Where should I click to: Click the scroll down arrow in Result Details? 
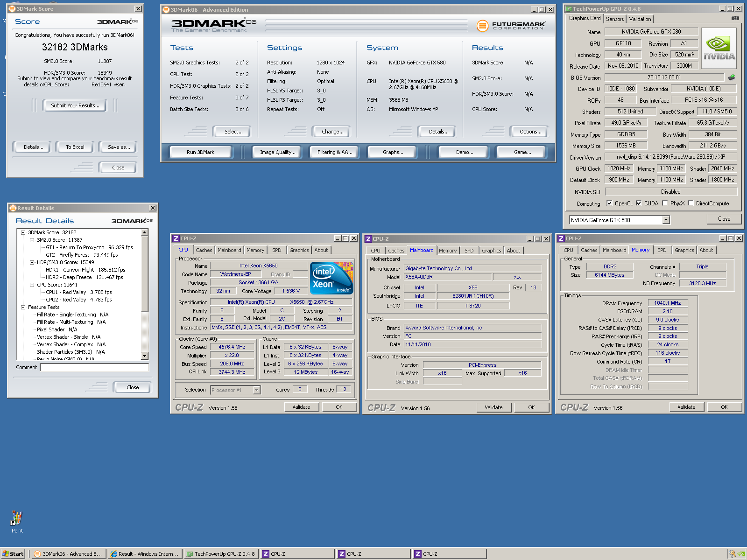(144, 356)
